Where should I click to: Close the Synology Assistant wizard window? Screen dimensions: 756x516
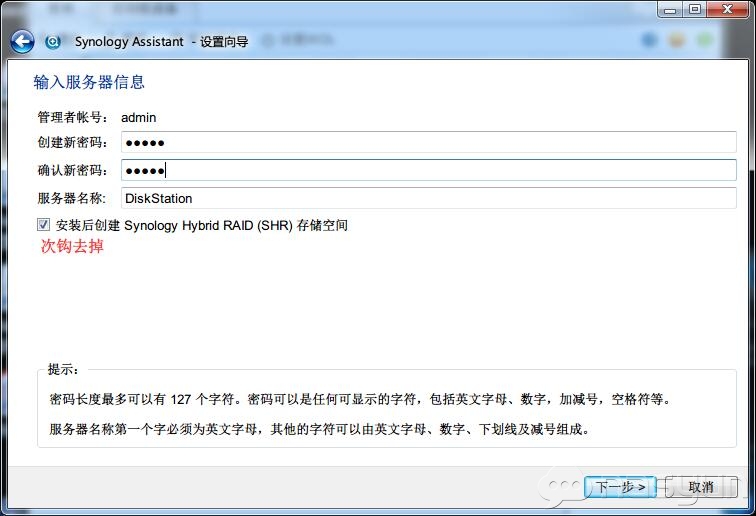coord(728,10)
